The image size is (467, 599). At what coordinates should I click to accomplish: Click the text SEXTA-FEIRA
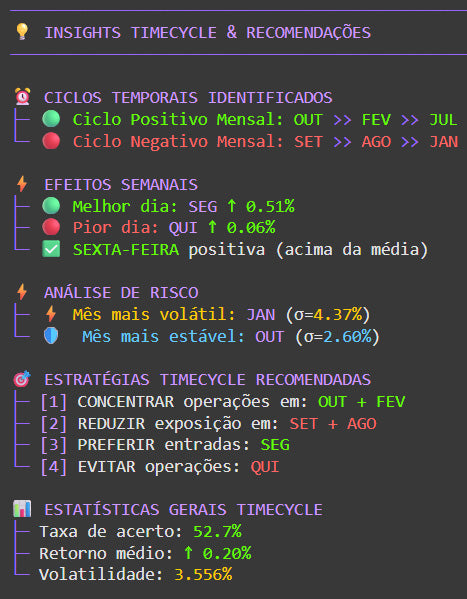[126, 250]
